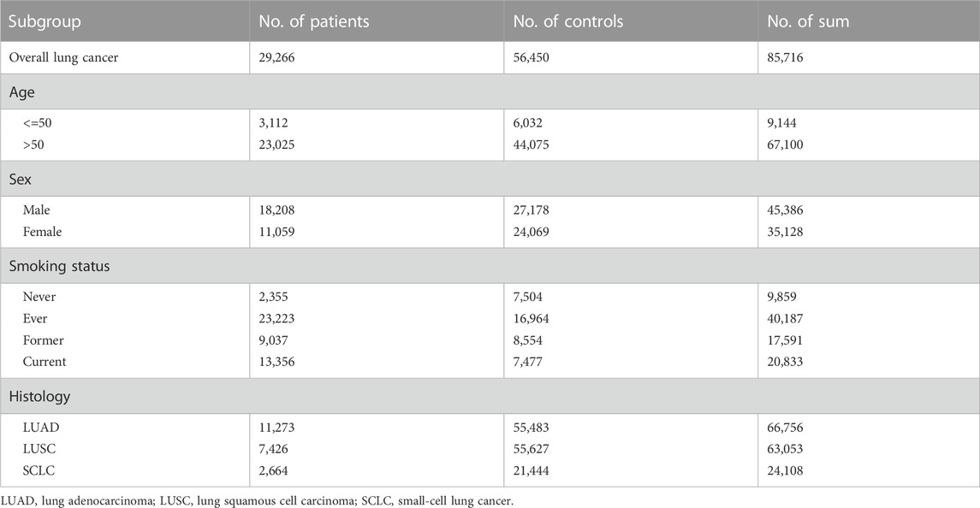Click the Current smoking status label
The width and height of the screenshot is (980, 508).
(x=45, y=362)
